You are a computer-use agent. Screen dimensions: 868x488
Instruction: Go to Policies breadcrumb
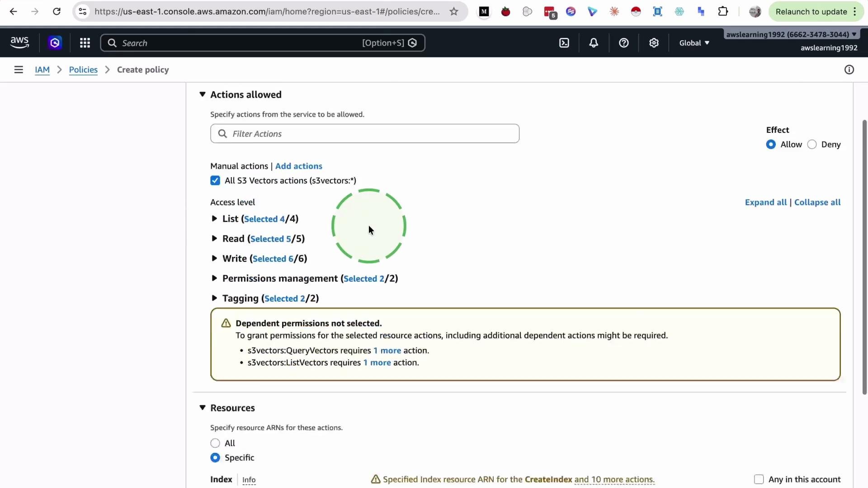(x=83, y=70)
